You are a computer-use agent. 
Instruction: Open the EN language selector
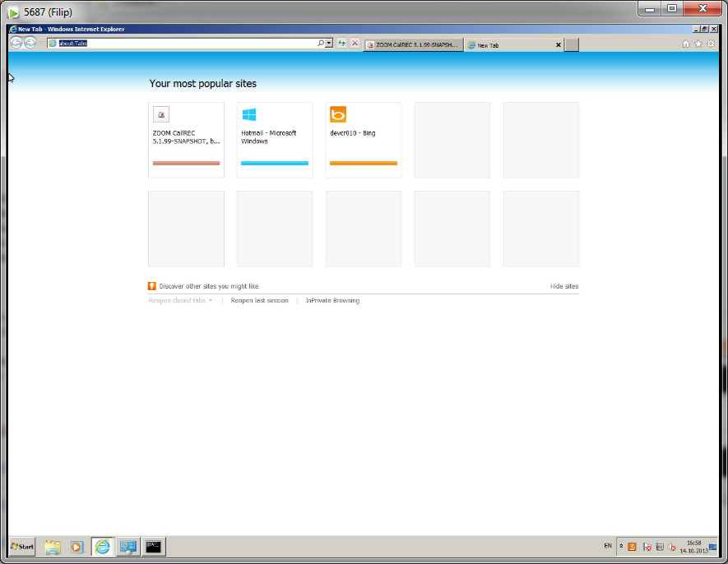pyautogui.click(x=607, y=546)
